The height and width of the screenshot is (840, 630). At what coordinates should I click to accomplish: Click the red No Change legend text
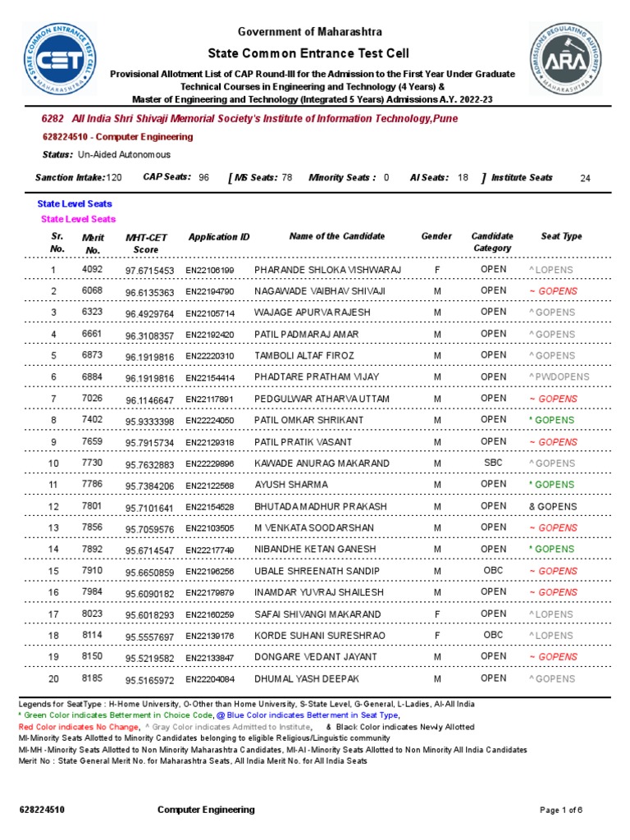coord(79,727)
